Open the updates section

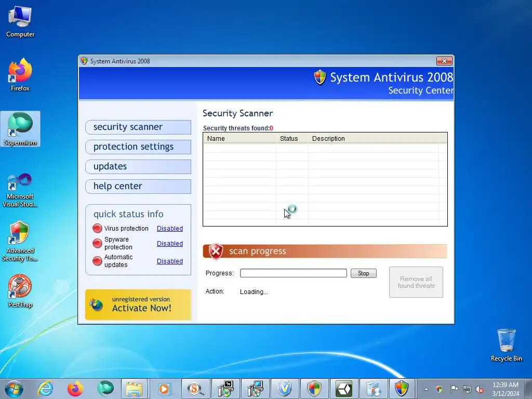pos(138,166)
